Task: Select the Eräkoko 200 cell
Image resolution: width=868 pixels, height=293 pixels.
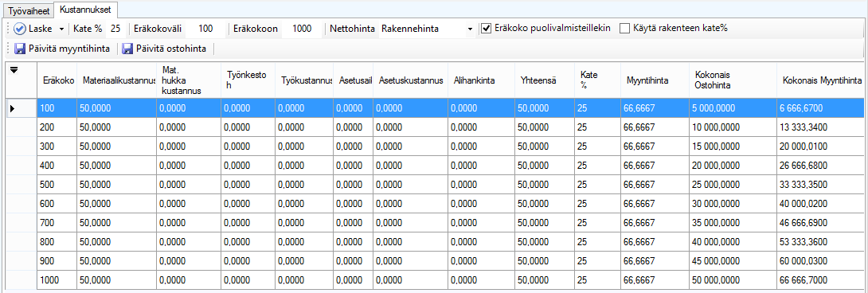Action: 57,127
